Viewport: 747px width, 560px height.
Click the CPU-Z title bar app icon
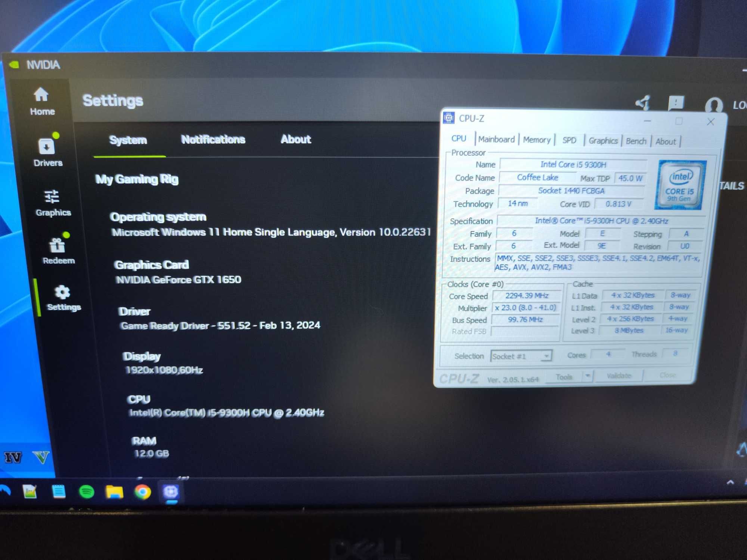tap(449, 118)
